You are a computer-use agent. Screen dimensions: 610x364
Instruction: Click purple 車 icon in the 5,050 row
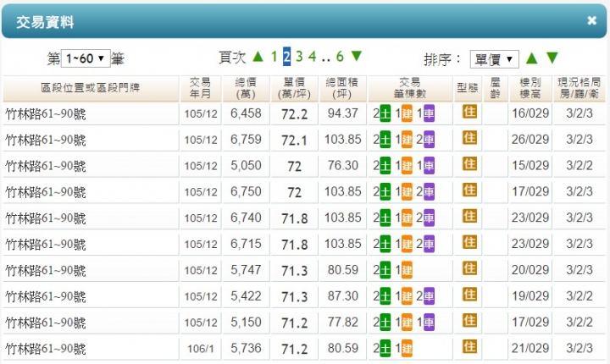pos(429,166)
